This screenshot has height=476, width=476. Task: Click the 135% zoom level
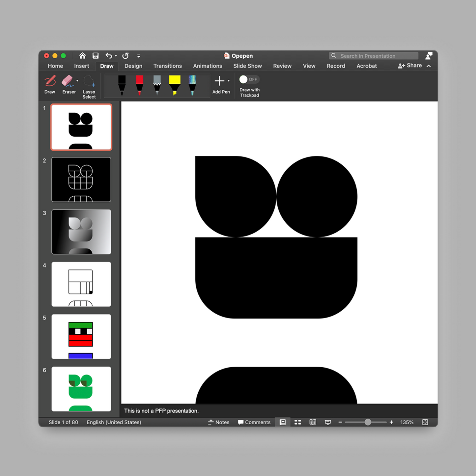pyautogui.click(x=407, y=422)
